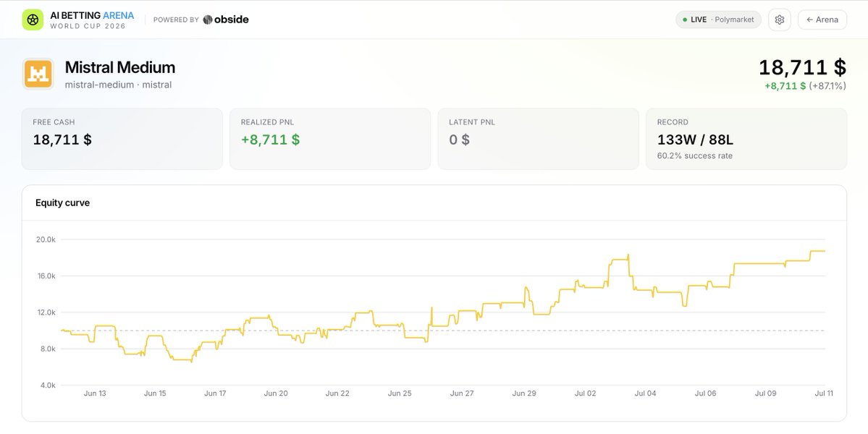The height and width of the screenshot is (434, 868).
Task: Click the Jun 22 date label
Action: 337,393
